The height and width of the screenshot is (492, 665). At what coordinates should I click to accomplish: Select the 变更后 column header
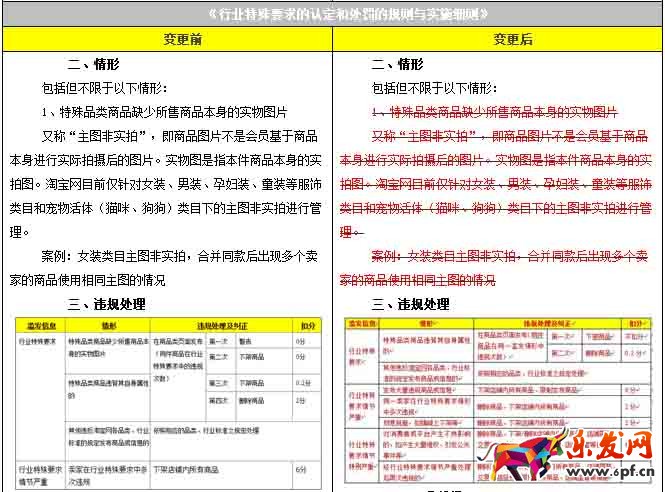(x=499, y=40)
